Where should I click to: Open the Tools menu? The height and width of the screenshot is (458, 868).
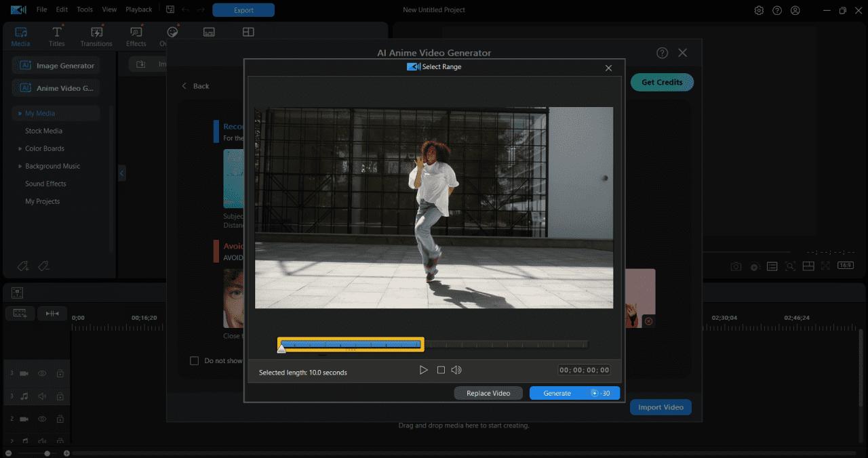click(x=84, y=9)
